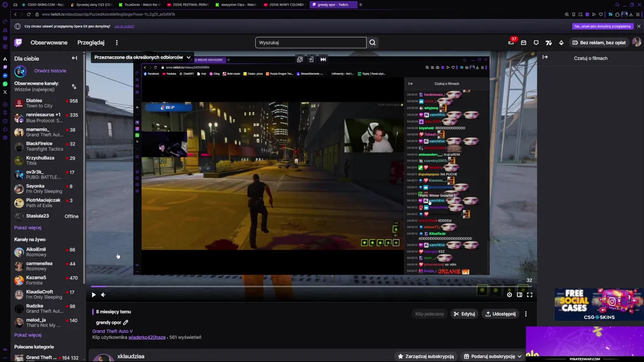Mute the clip volume speaker
The width and height of the screenshot is (644, 362).
pos(103,295)
